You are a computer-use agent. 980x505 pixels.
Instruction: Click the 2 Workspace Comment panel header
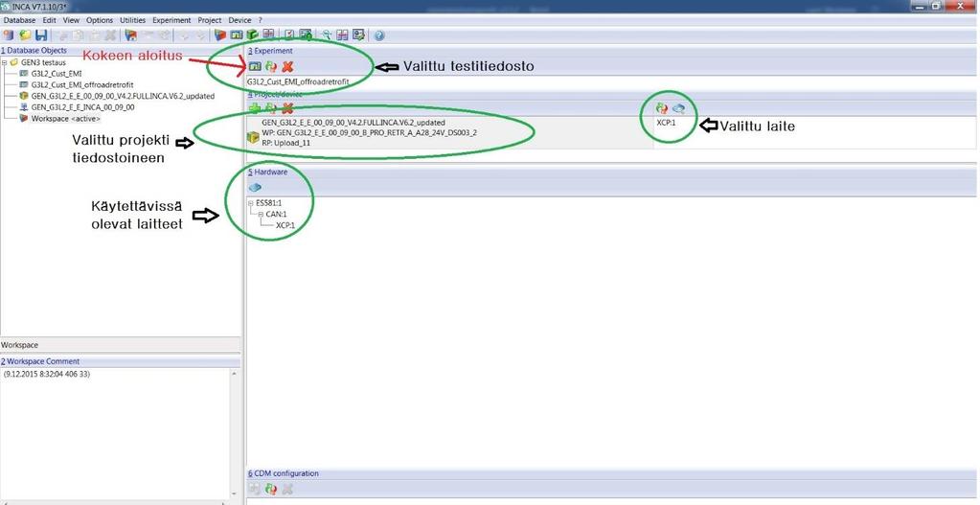(x=40, y=361)
